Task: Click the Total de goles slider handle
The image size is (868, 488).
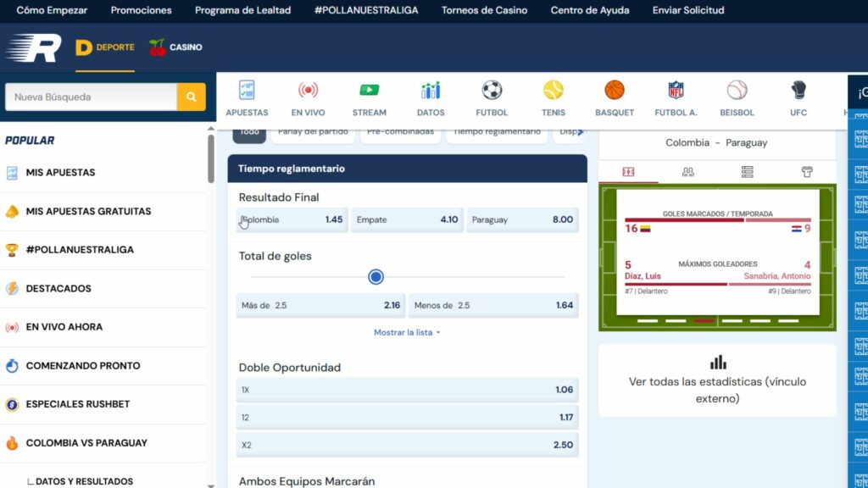Action: coord(376,277)
